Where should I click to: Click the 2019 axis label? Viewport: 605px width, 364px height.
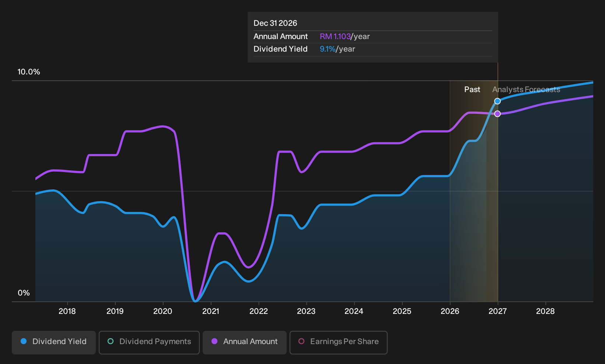pyautogui.click(x=115, y=311)
